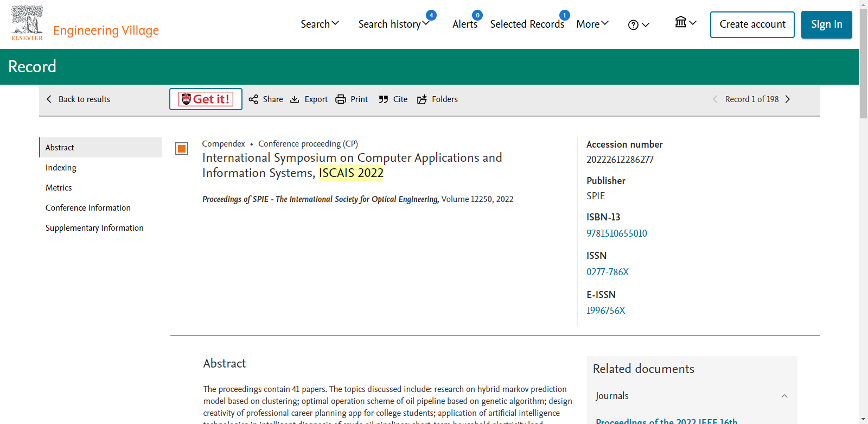The height and width of the screenshot is (424, 868).
Task: Click the Print printer icon
Action: (x=341, y=99)
